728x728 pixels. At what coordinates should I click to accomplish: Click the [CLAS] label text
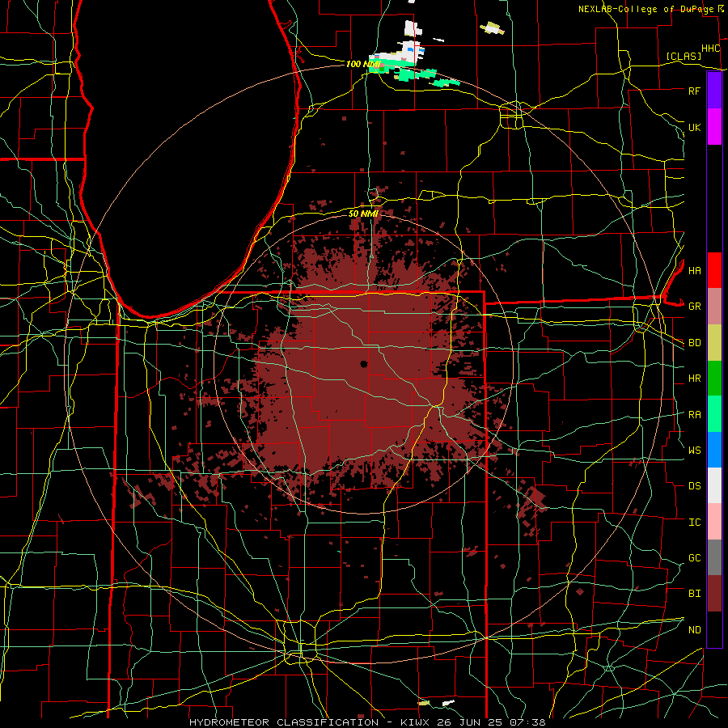[684, 57]
